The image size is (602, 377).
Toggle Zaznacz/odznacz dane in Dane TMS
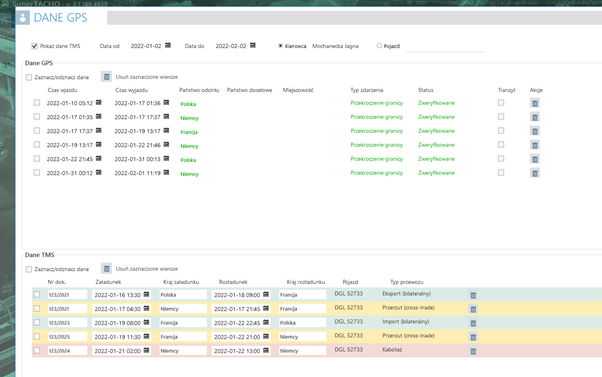point(29,269)
